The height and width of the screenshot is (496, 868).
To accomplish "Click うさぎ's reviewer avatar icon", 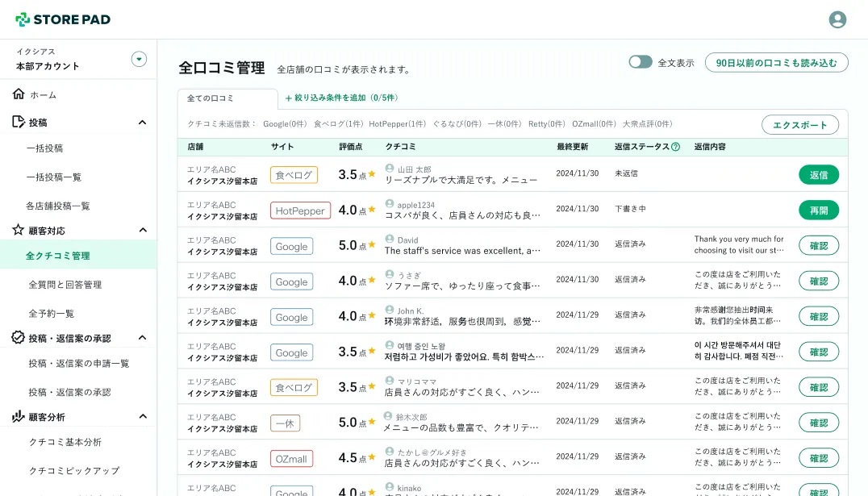I will [x=390, y=274].
